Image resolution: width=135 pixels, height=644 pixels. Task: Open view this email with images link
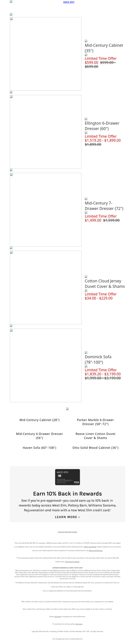tap(67, 532)
